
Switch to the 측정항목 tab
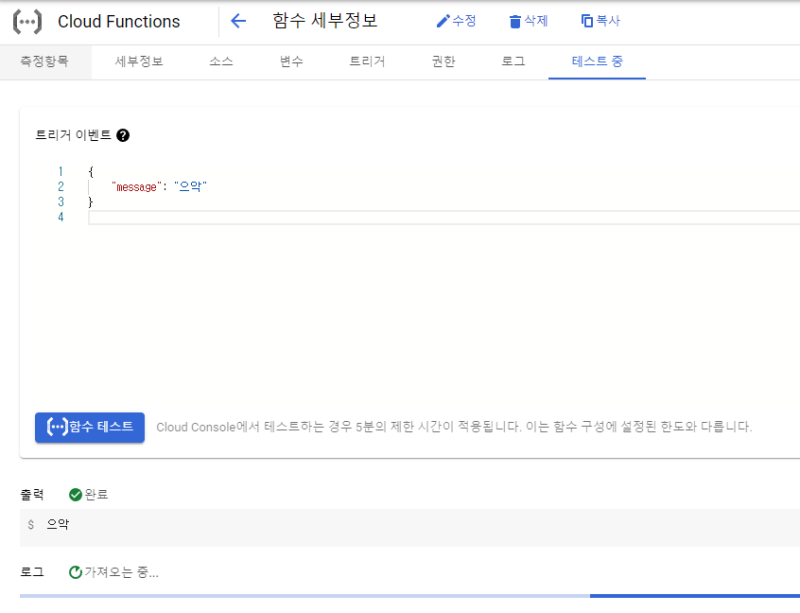(44, 62)
